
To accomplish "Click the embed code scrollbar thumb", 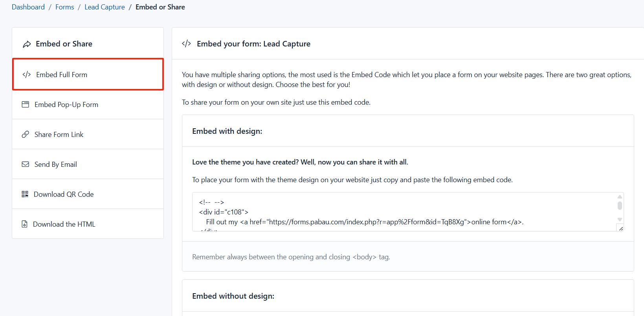I will click(620, 206).
